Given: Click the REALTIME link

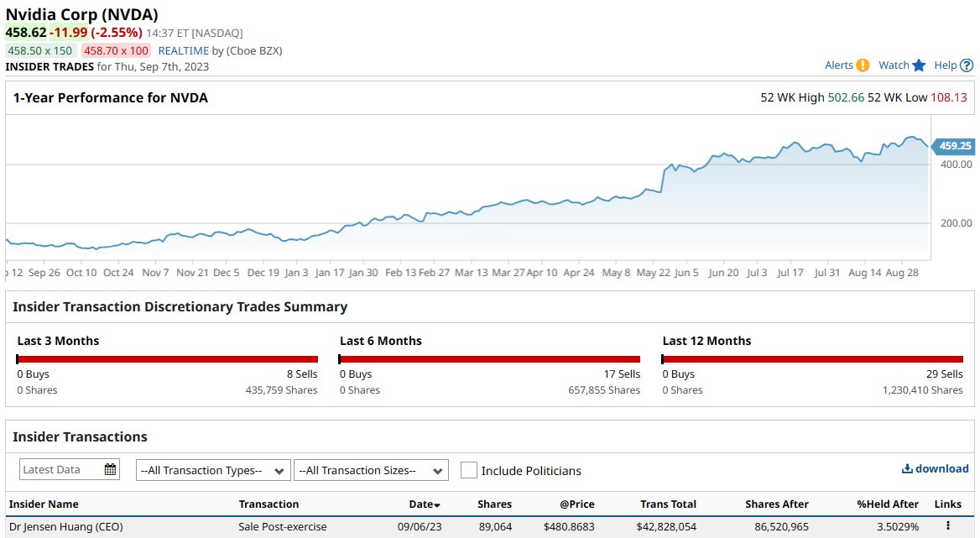Looking at the screenshot, I should pos(183,50).
